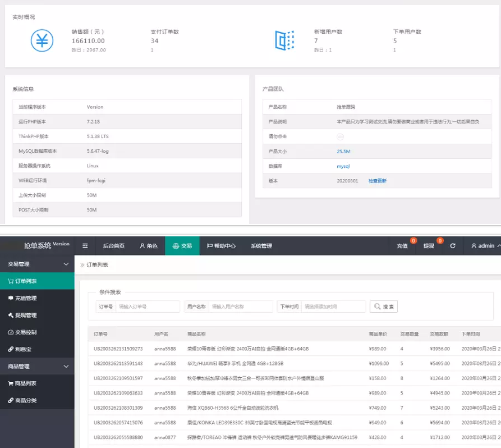Screen dimensions: 501x448
Task: Click the hamburger menu toggle icon
Action: [x=85, y=246]
